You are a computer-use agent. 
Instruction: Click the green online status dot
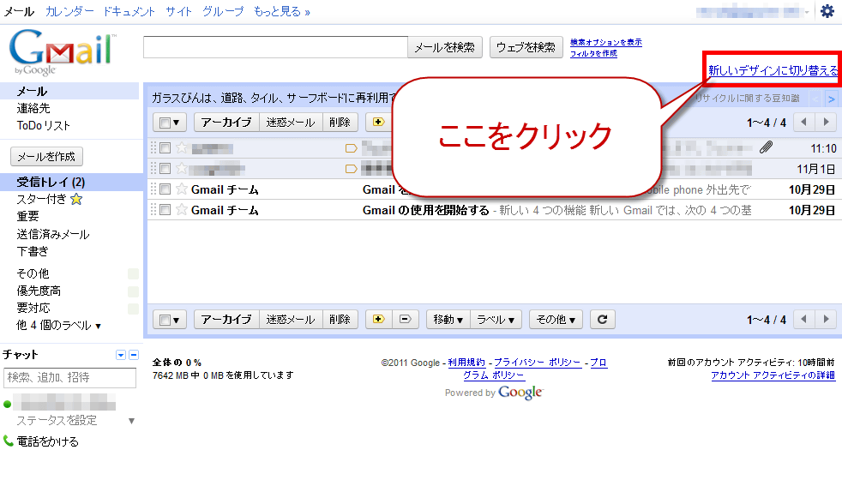pyautogui.click(x=8, y=404)
